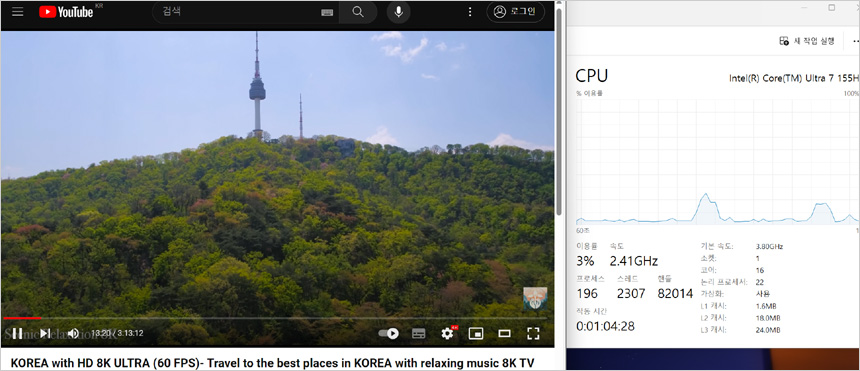Seek on the red video progress bar

(275, 318)
